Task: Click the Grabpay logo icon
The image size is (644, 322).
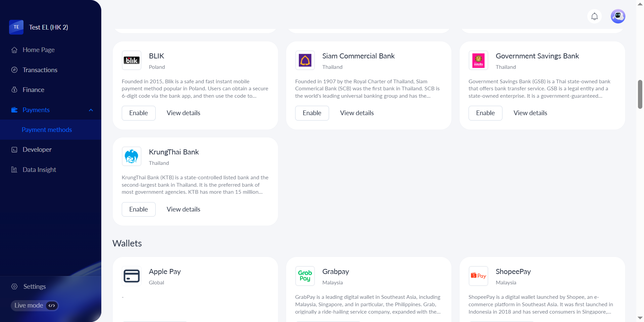Action: click(x=305, y=276)
